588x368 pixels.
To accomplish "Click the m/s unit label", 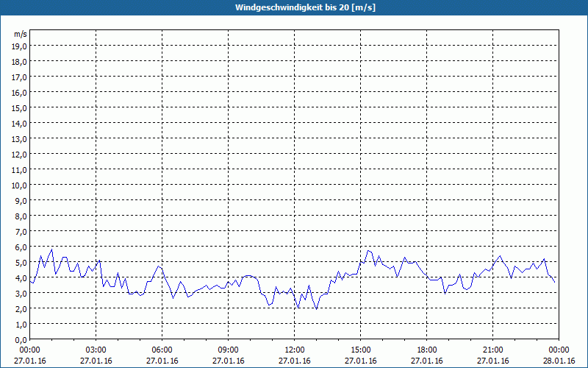I will pos(21,35).
